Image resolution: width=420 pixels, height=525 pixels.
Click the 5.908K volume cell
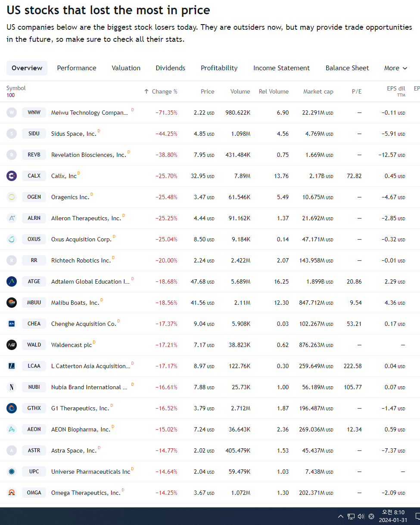241,324
